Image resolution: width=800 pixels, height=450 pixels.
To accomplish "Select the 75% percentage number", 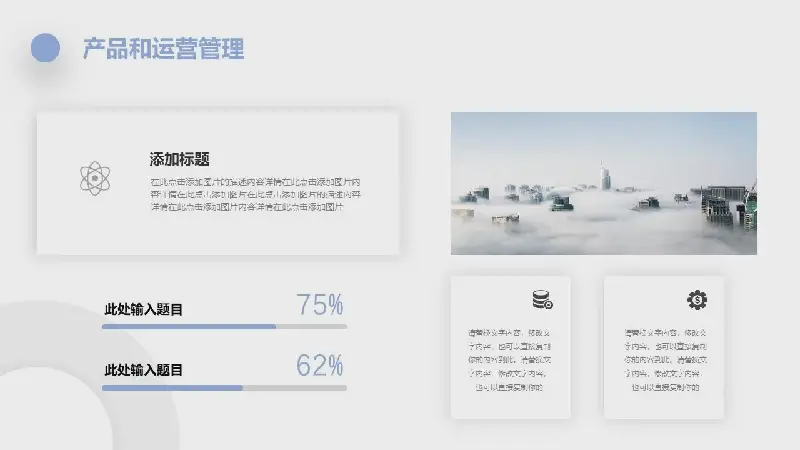I will tap(320, 305).
